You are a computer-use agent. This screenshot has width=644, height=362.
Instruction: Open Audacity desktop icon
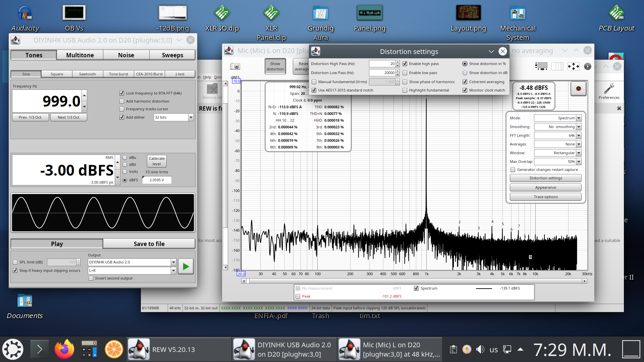point(25,18)
